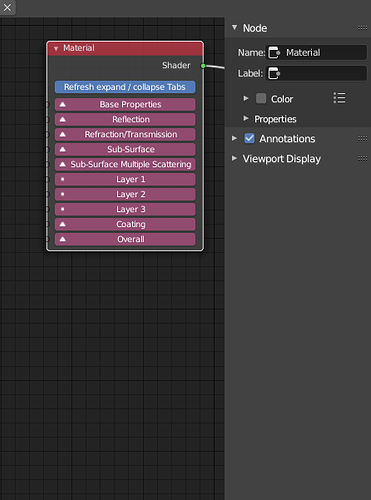
Task: Click the Material node header title
Action: 79,48
